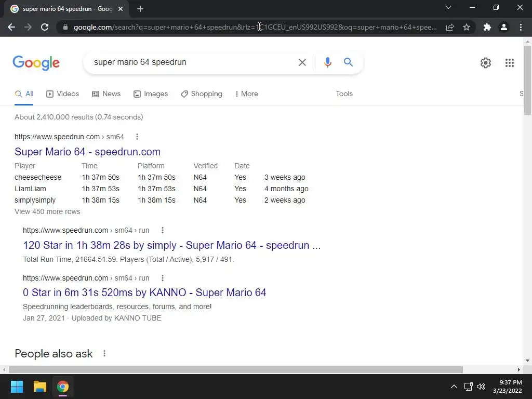
Task: Open the Super Mario 64 - speedrun.com link
Action: (x=87, y=152)
